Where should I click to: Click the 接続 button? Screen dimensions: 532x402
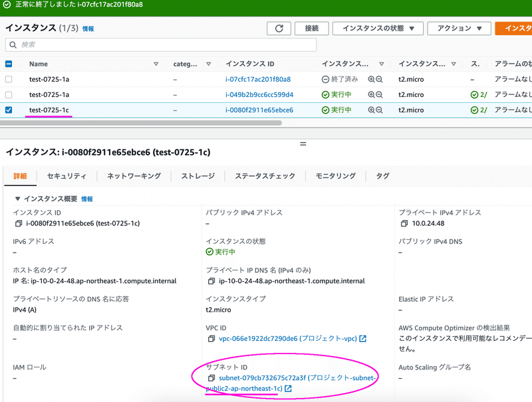[x=312, y=29]
